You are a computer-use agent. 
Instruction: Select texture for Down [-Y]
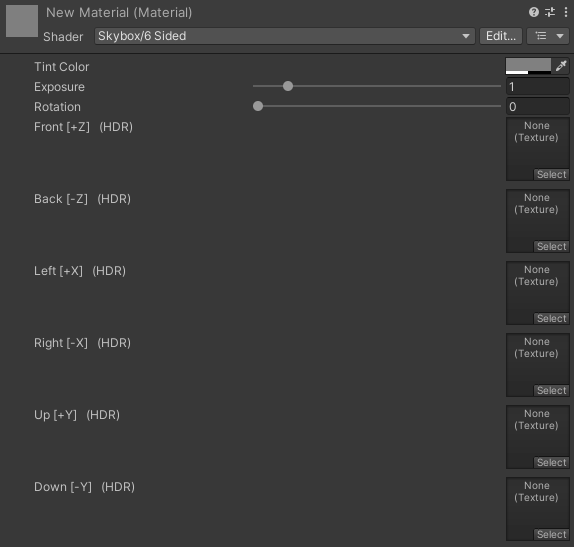click(x=551, y=535)
